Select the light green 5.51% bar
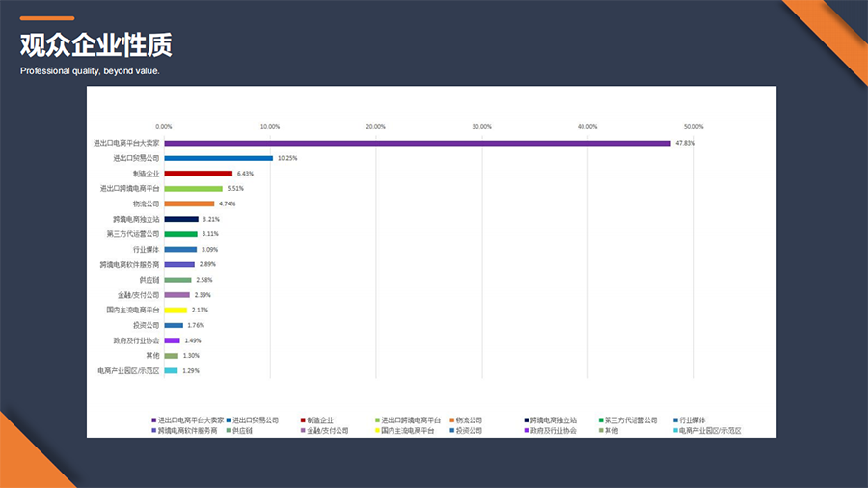The width and height of the screenshot is (868, 488). 193,189
